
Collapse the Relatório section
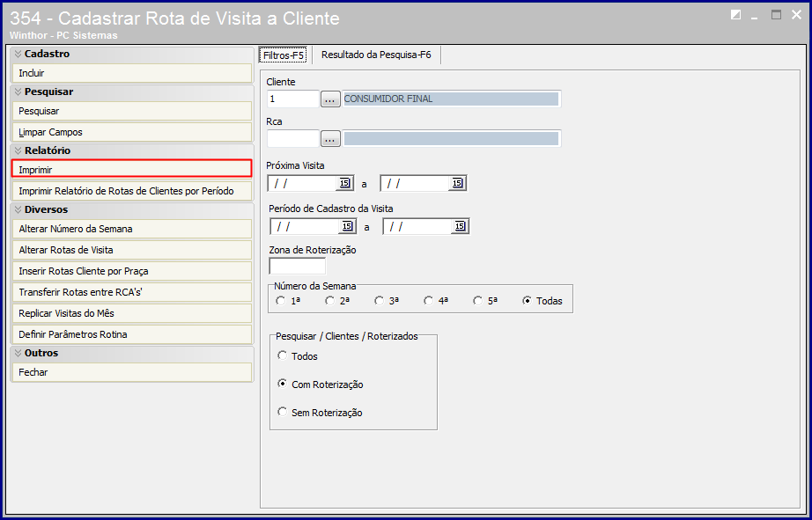click(18, 150)
